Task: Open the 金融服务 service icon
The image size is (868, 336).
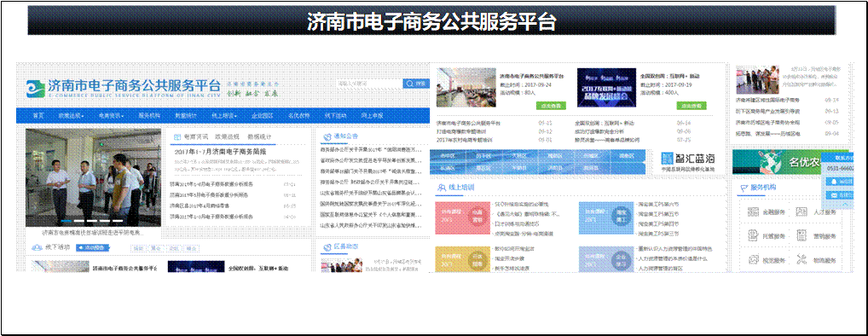Action: click(x=753, y=212)
